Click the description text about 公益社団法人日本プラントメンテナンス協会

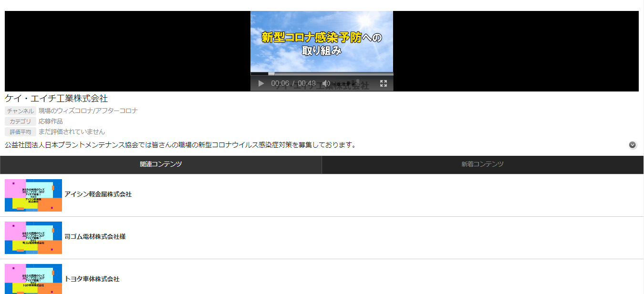click(x=180, y=145)
